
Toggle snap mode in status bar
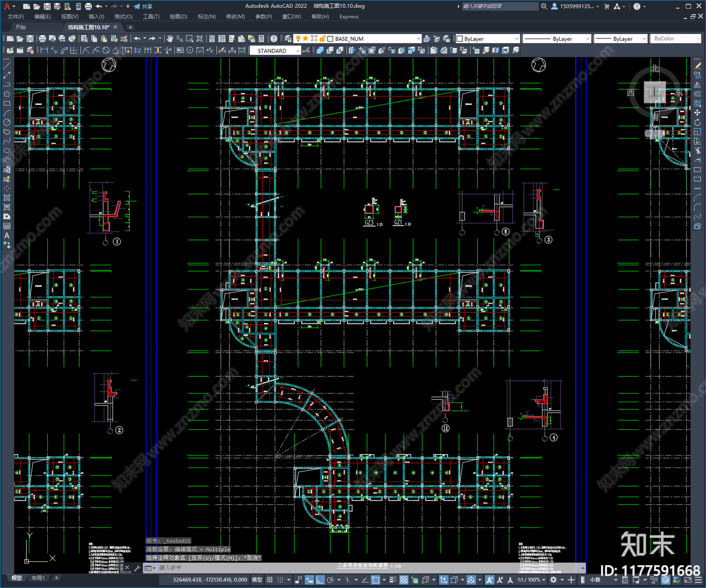[x=280, y=580]
